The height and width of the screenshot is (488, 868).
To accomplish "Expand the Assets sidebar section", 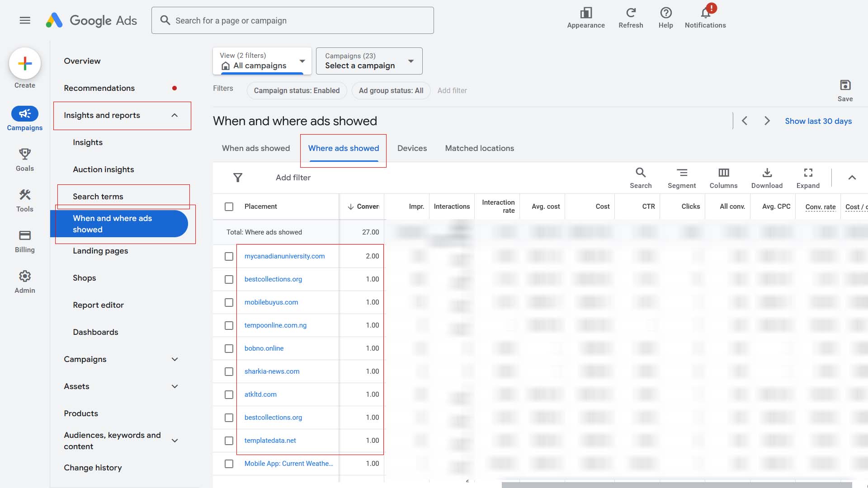I will pyautogui.click(x=175, y=386).
